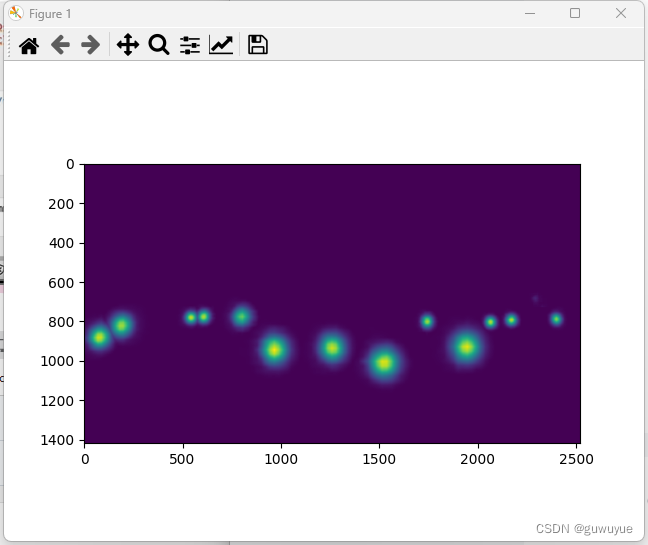
Task: Click the matplotlib logo in title bar
Action: point(16,14)
